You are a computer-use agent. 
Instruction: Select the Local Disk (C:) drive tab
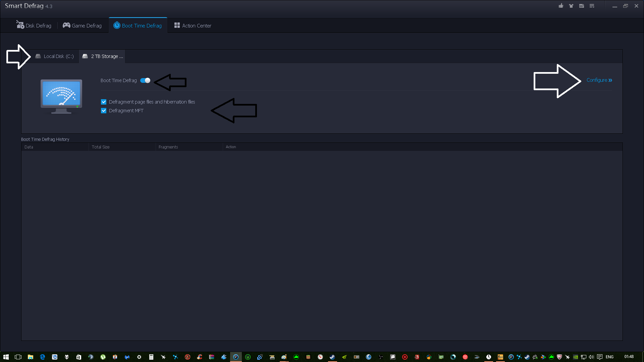(x=55, y=56)
